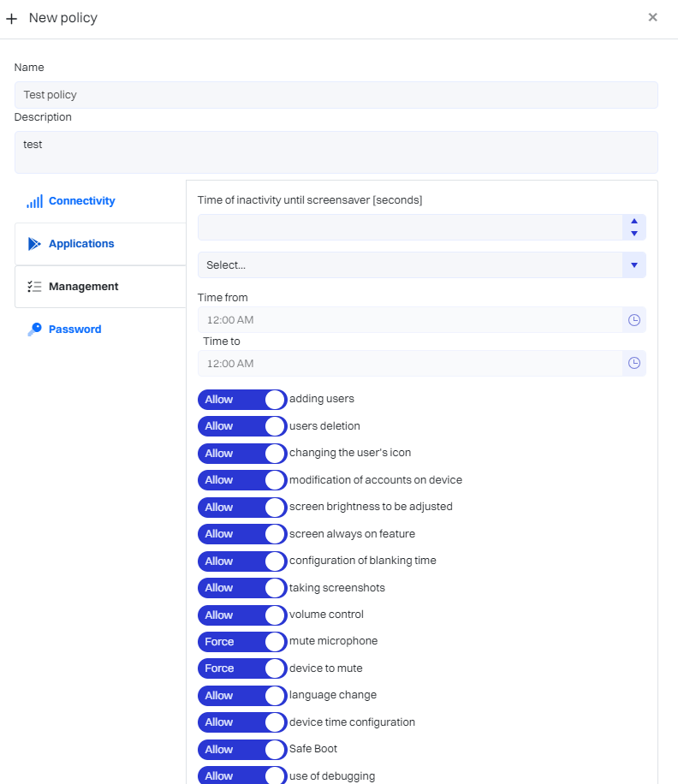Switch to the Connectivity tab
This screenshot has width=678, height=784.
tap(81, 201)
